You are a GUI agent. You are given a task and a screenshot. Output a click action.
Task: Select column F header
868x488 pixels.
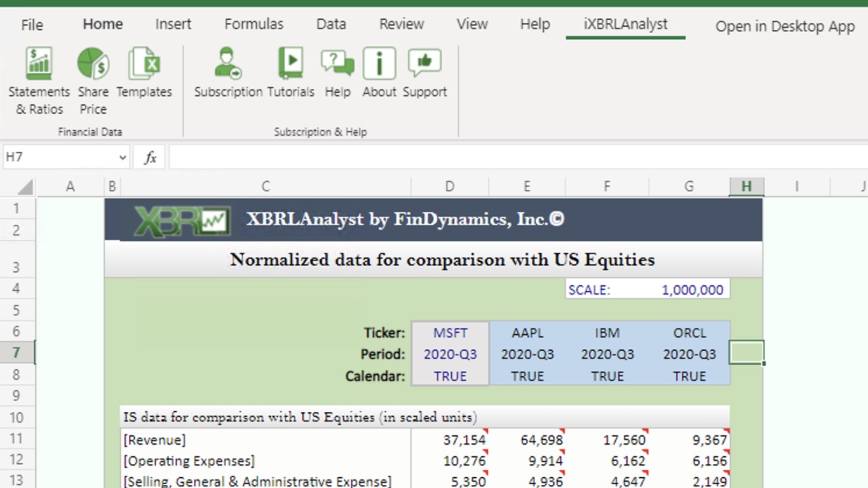coord(607,187)
